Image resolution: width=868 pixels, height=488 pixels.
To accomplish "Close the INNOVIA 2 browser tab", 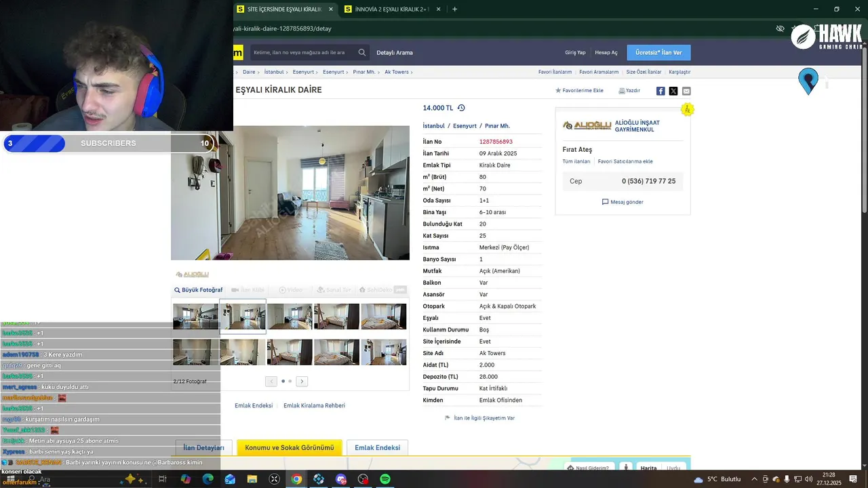I will [439, 9].
